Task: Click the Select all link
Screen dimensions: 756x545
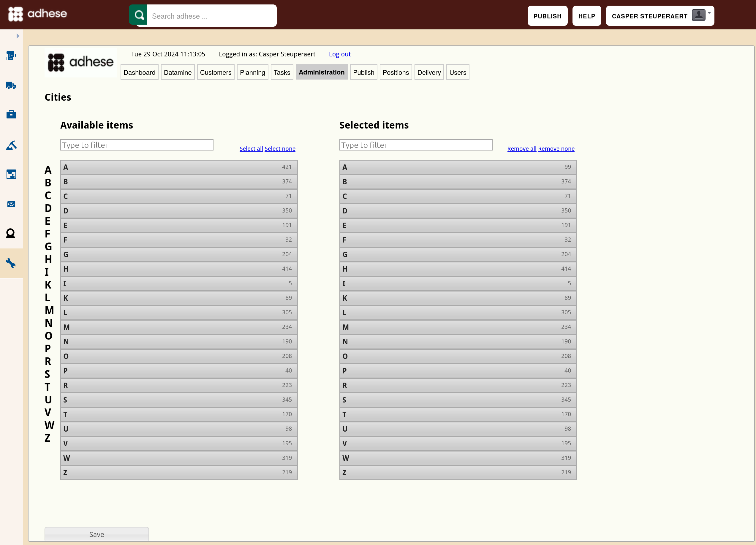Action: pos(251,149)
